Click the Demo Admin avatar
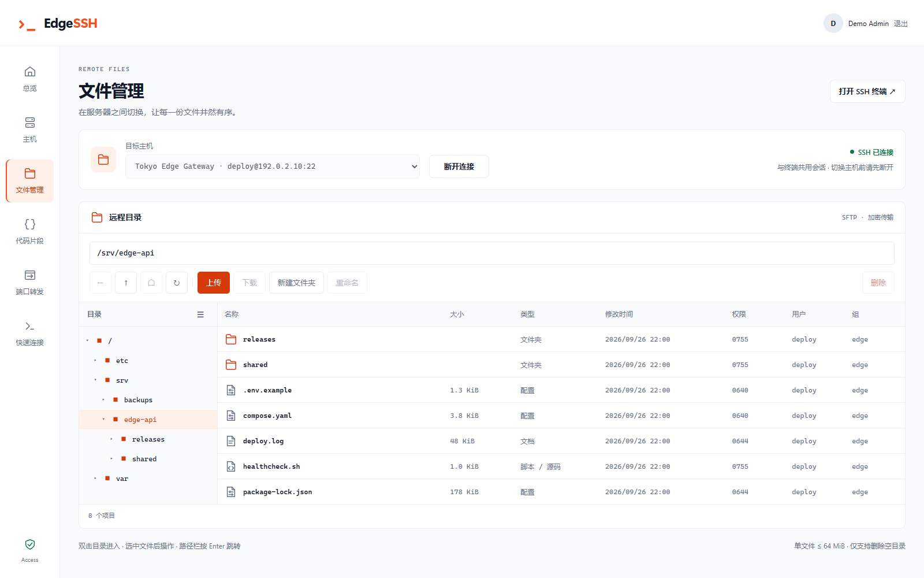This screenshot has width=924, height=578. pyautogui.click(x=833, y=24)
